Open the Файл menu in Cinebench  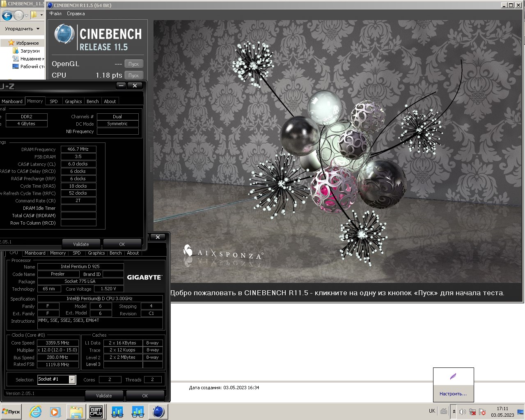pyautogui.click(x=55, y=14)
